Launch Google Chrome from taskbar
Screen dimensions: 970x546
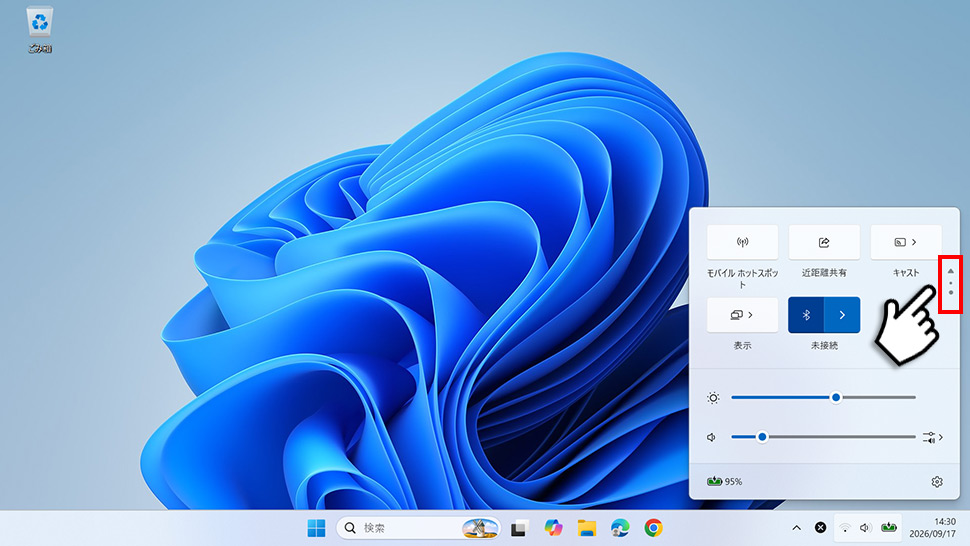[653, 527]
